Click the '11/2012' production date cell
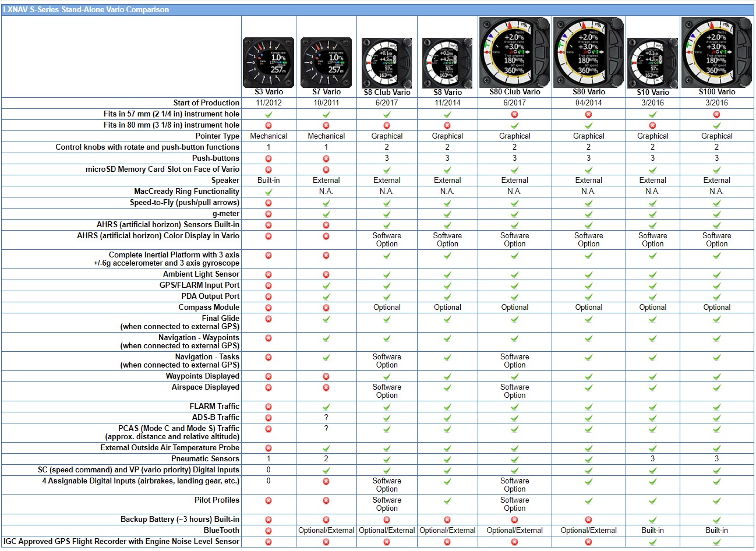 (269, 103)
